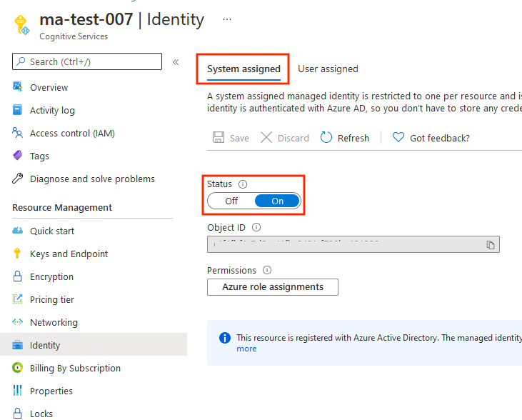Open the ellipsis more options menu
The image size is (522, 420).
227,19
